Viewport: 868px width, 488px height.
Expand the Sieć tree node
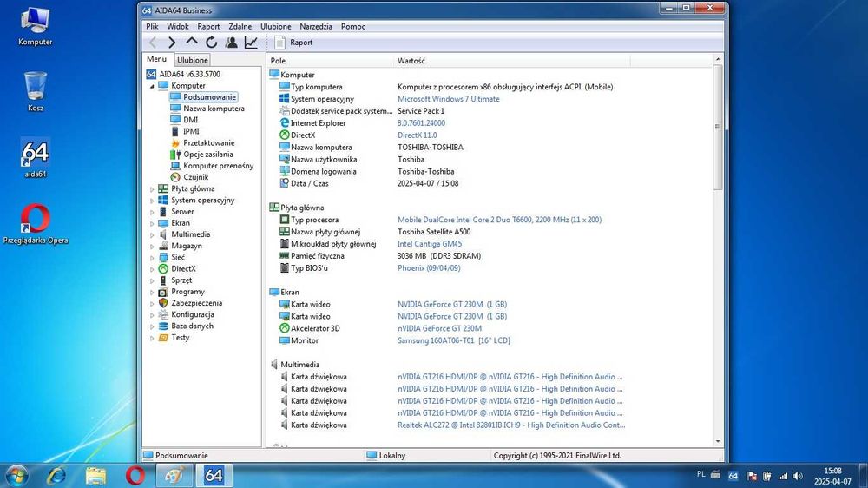coord(152,258)
